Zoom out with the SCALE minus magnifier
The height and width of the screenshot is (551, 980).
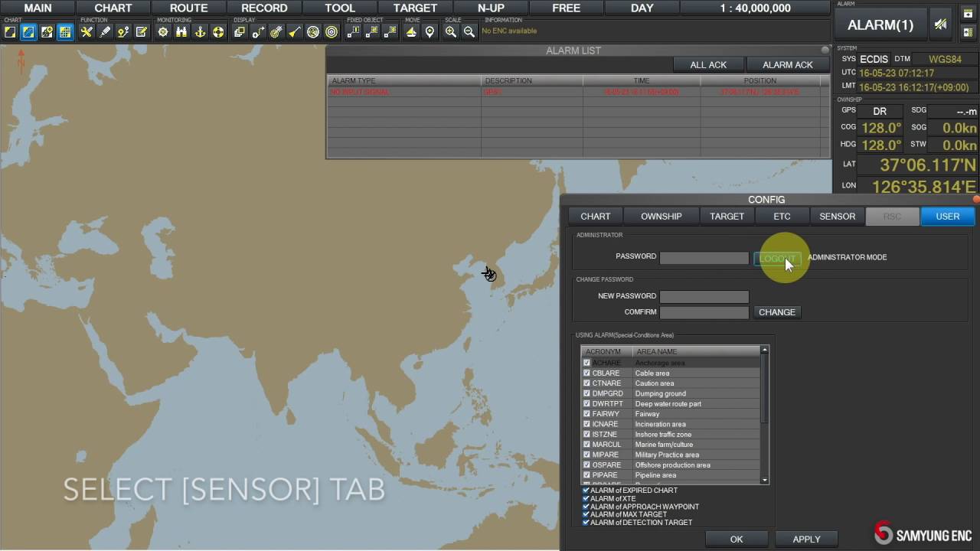click(469, 32)
